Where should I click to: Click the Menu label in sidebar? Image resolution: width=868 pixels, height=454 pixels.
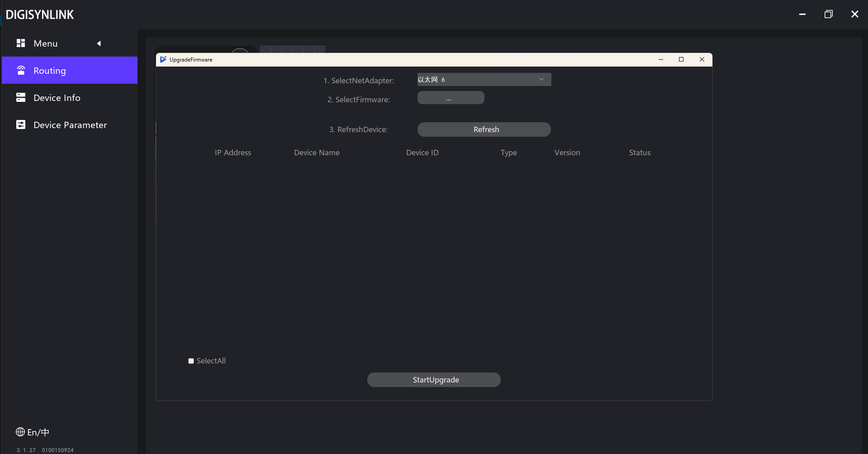click(46, 43)
